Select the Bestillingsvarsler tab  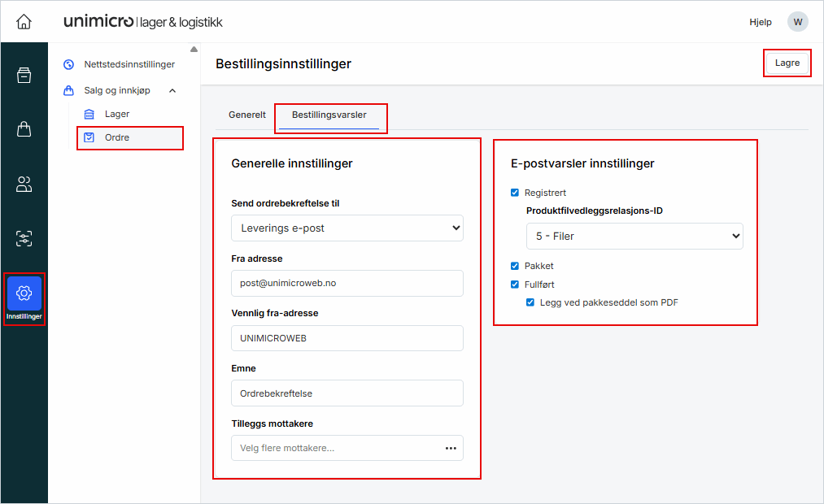coord(329,115)
